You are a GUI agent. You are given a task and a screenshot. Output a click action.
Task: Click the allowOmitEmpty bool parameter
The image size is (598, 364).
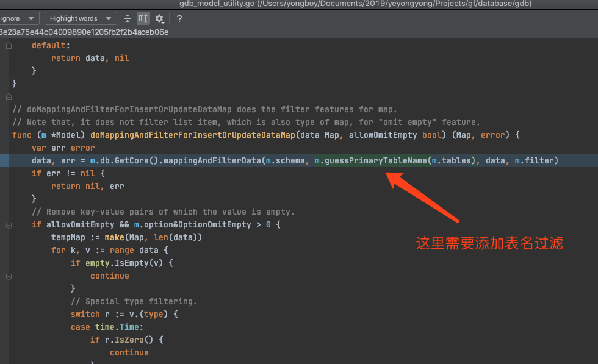pos(395,135)
